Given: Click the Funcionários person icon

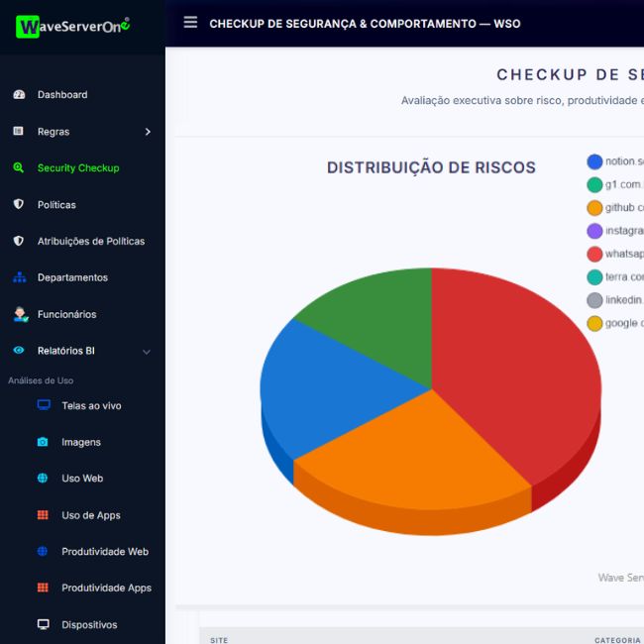Looking at the screenshot, I should coord(19,314).
